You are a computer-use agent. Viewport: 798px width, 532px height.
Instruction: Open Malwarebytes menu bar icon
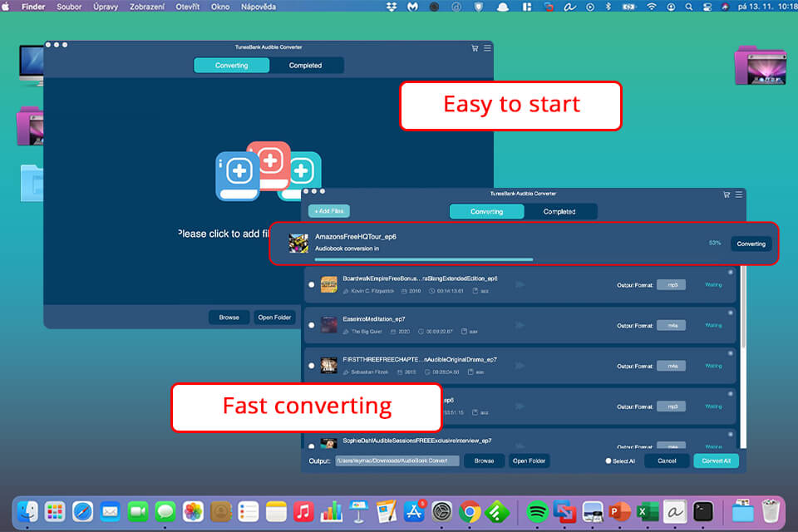pyautogui.click(x=413, y=7)
